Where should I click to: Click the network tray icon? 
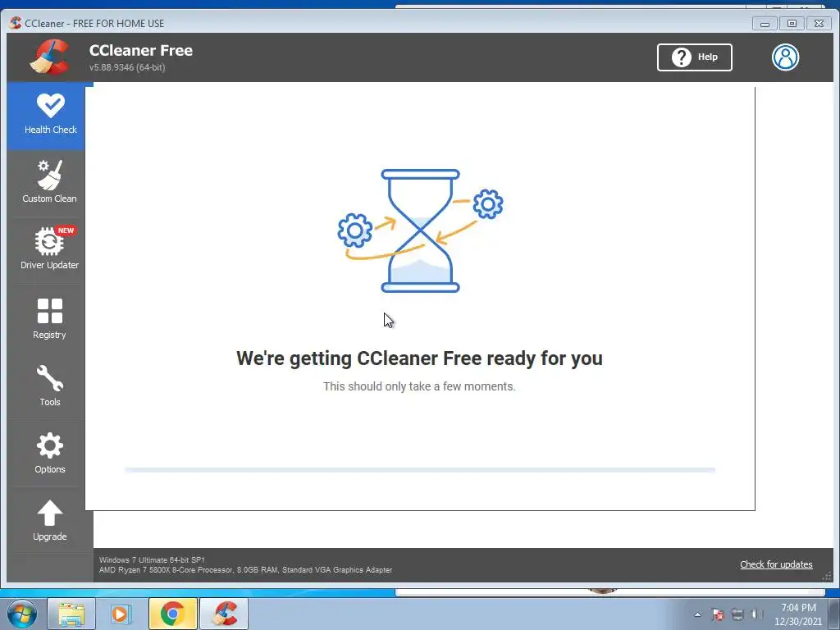(x=737, y=614)
